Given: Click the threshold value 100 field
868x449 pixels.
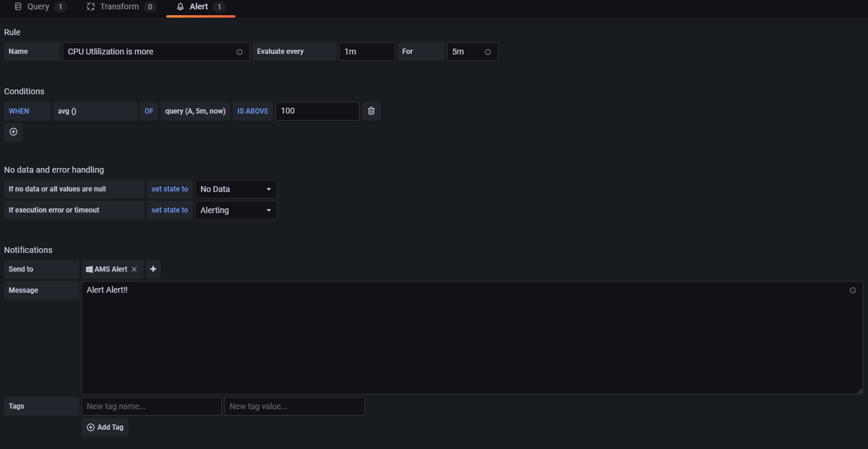Looking at the screenshot, I should (317, 111).
